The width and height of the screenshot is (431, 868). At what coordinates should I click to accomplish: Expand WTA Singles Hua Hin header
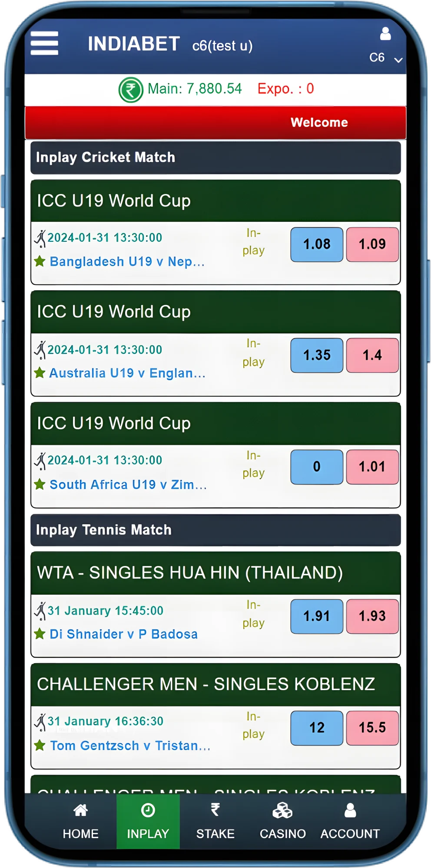pos(215,573)
